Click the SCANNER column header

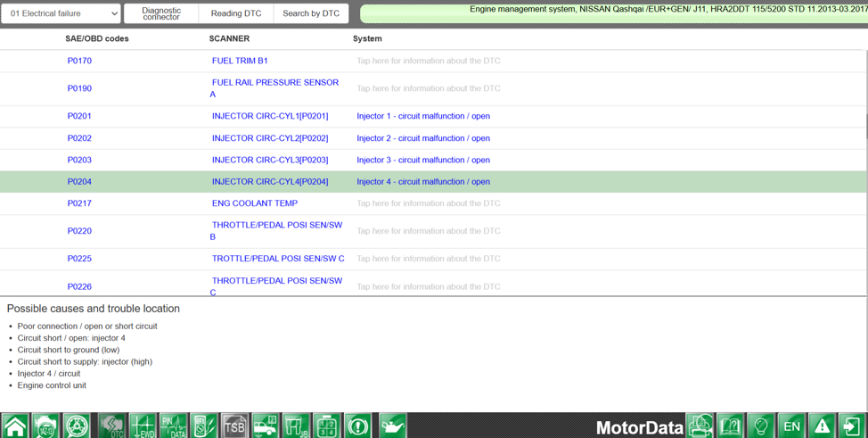coord(229,39)
